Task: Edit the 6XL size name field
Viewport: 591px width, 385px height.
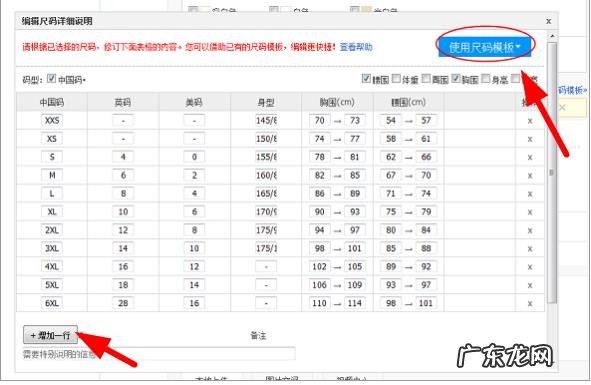Action: [52, 303]
